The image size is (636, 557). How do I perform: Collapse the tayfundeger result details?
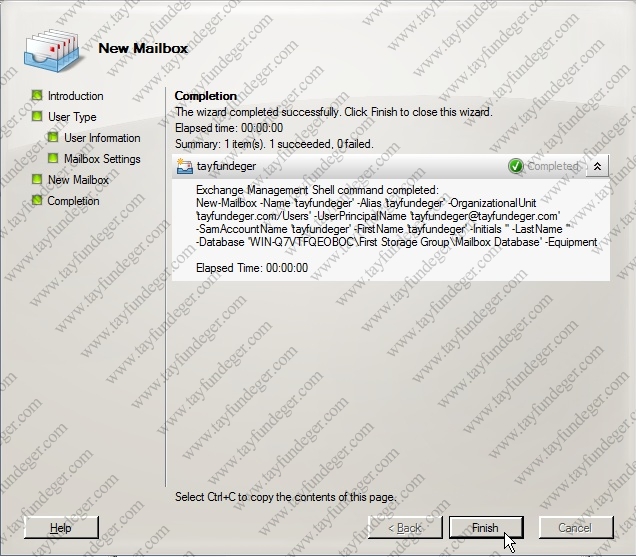tap(597, 166)
